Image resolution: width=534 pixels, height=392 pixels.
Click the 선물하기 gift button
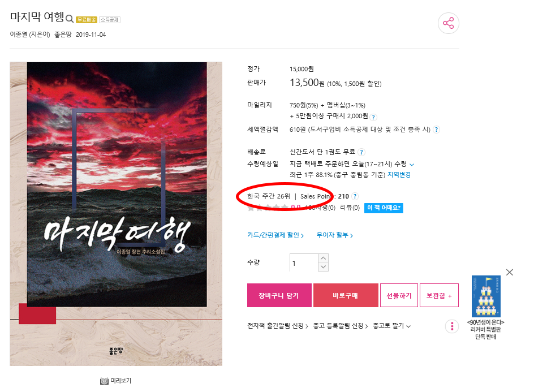pos(399,295)
